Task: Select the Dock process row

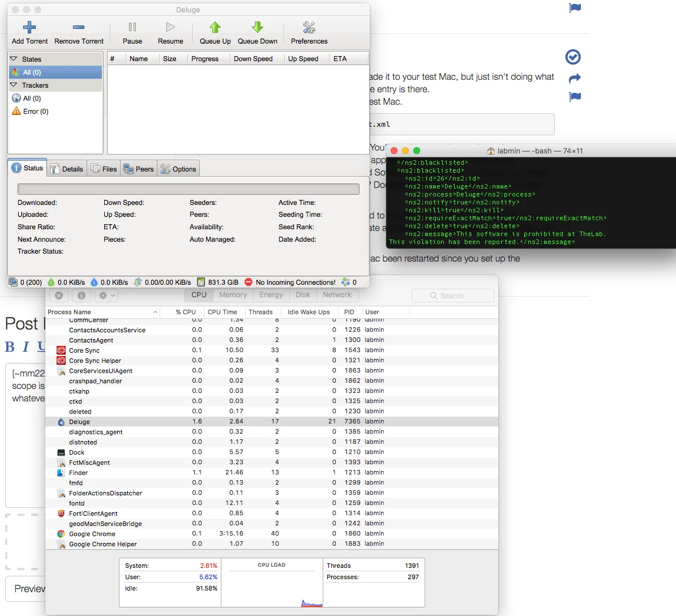Action: pos(272,452)
